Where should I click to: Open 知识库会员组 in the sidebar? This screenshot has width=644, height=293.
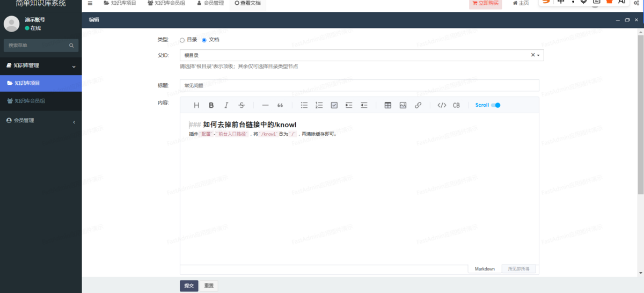[41, 101]
